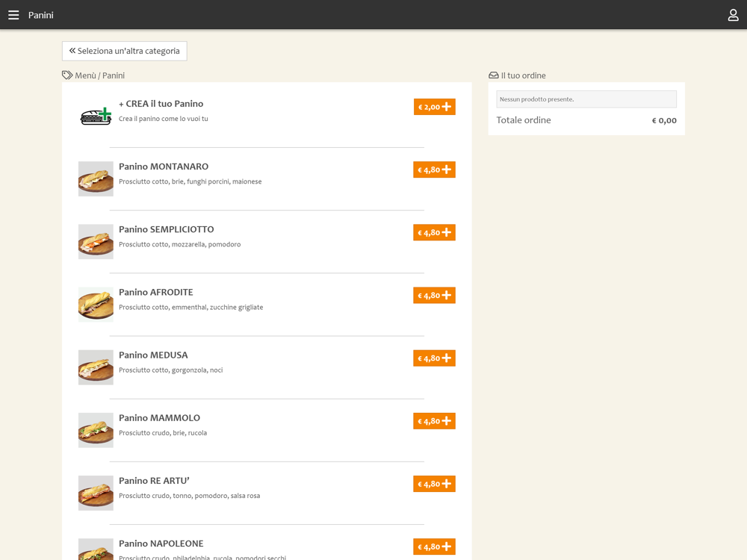Add Panino AFRODITE with plus button
Screen dimensions: 747x560
[x=434, y=296]
